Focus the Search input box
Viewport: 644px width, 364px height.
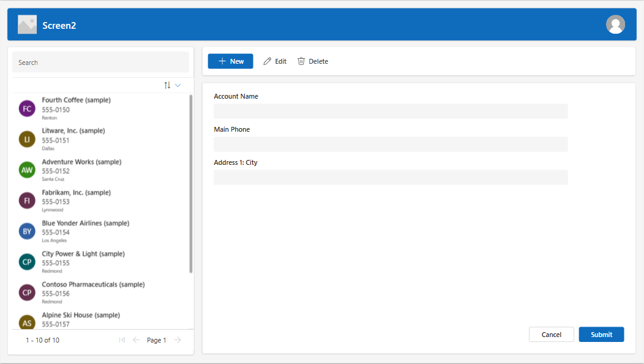coord(100,63)
